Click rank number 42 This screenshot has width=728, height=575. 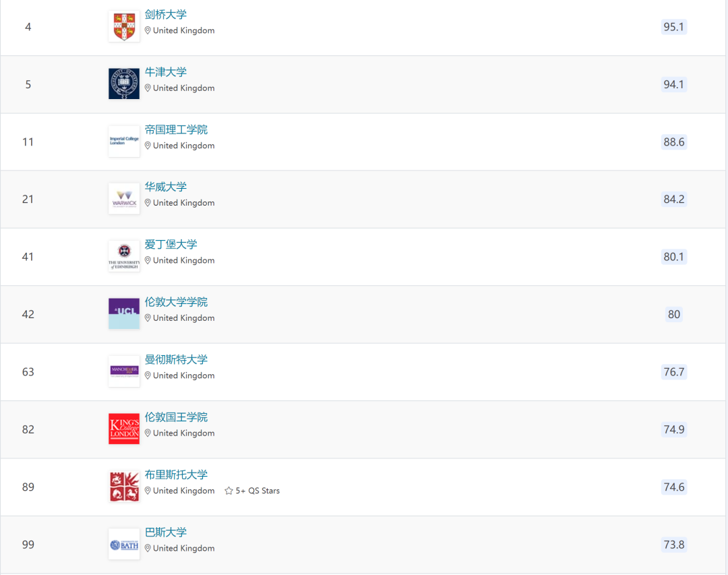28,314
